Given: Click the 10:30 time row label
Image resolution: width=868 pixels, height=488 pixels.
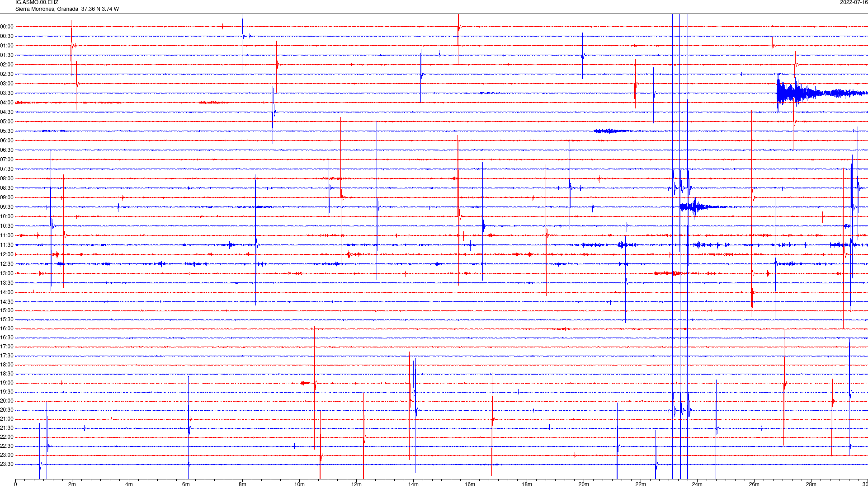Looking at the screenshot, I should pos(7,226).
